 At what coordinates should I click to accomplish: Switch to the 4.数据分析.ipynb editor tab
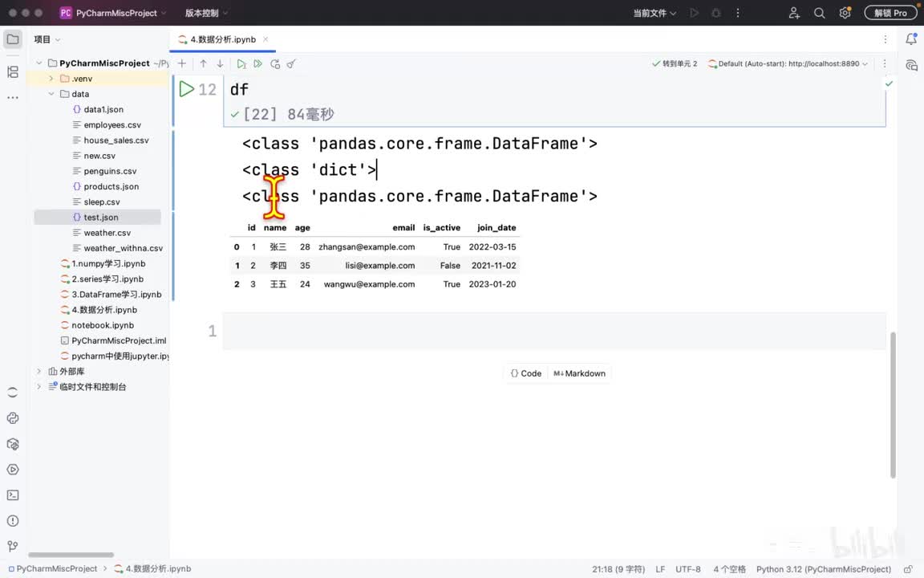pos(223,39)
